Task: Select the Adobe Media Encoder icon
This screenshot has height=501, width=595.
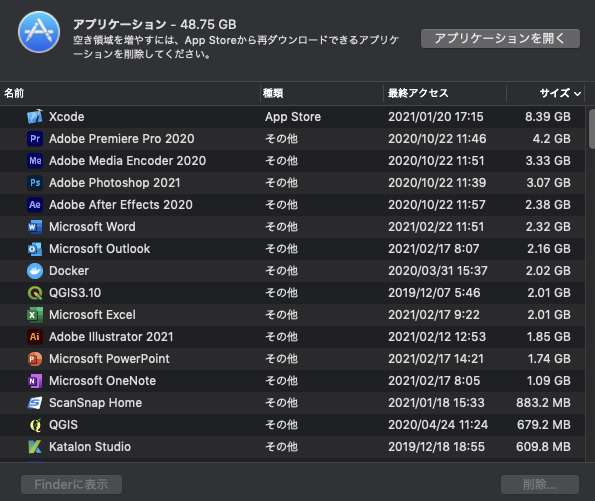Action: [x=35, y=161]
